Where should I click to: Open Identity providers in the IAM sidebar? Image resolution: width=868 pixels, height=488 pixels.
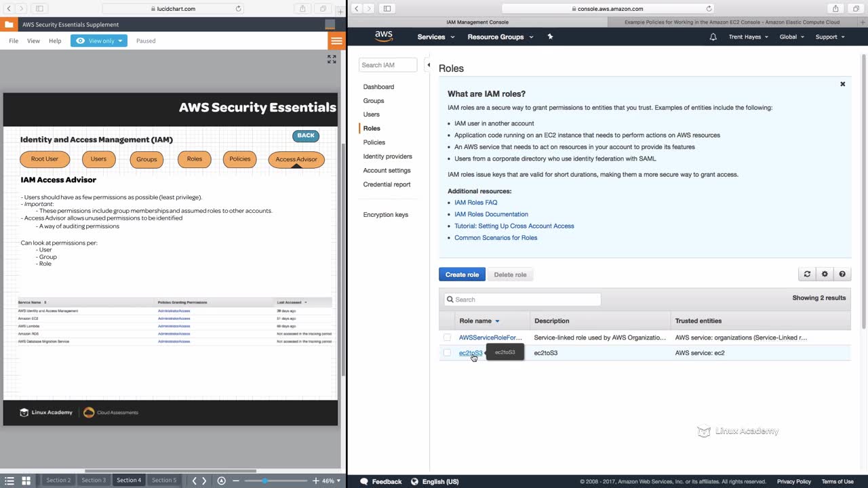point(388,157)
